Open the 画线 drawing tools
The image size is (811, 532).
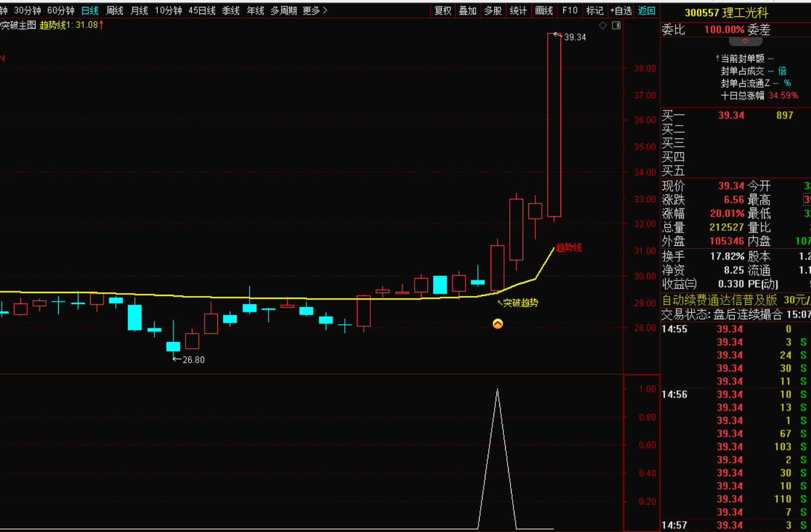544,10
